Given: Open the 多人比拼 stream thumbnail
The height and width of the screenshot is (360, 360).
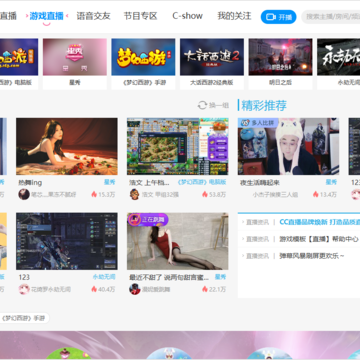Looking at the screenshot, I should pyautogui.click(x=288, y=146).
